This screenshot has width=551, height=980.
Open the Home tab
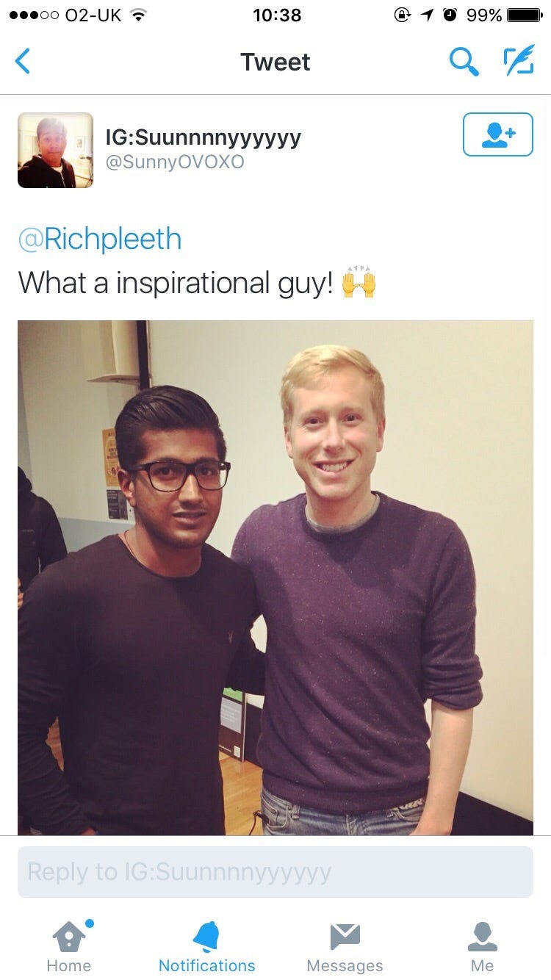tap(69, 945)
